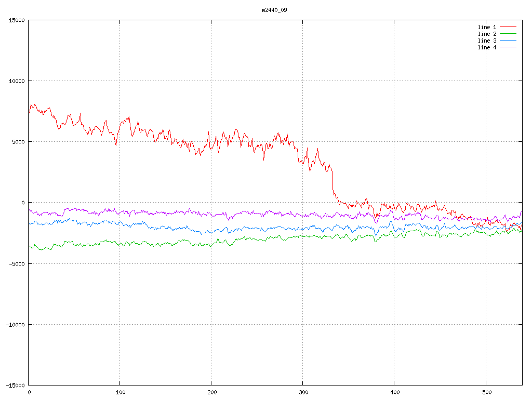Click the green line sample in legend
Screen dimensions: 532x399
[508, 34]
